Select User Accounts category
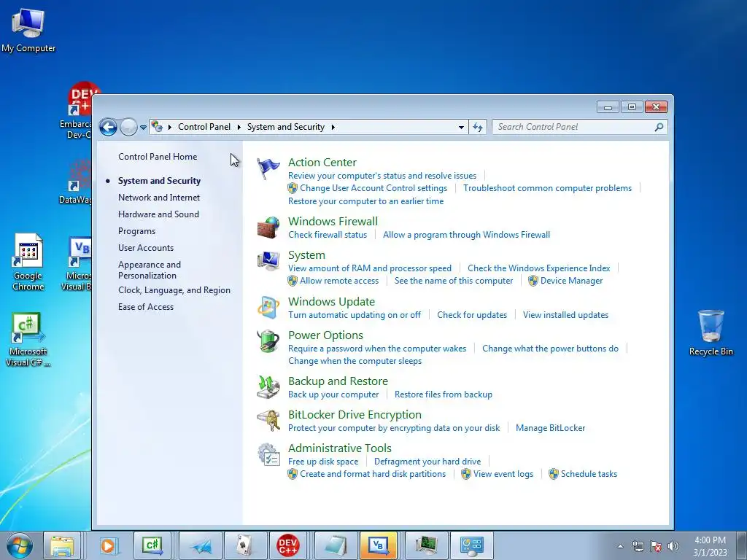 (146, 248)
